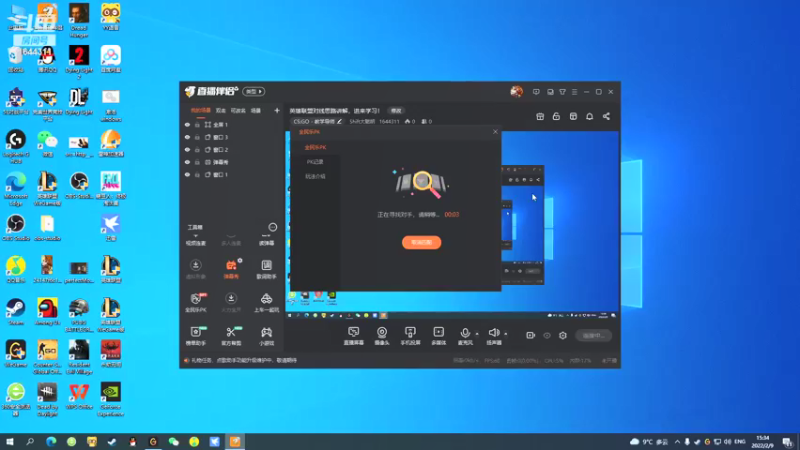Toggle lock on 窗口 2 source

coord(197,149)
